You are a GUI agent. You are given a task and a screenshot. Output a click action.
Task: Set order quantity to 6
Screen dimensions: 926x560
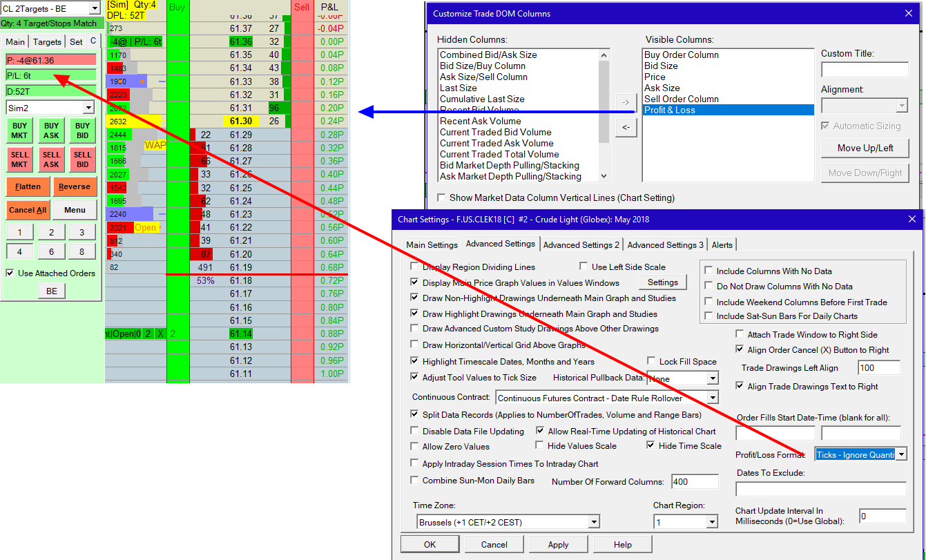point(51,252)
